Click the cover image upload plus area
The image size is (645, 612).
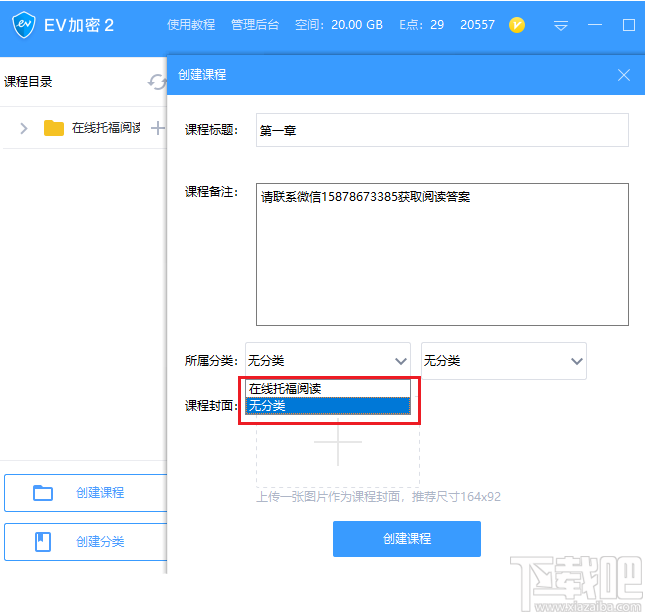tap(338, 442)
